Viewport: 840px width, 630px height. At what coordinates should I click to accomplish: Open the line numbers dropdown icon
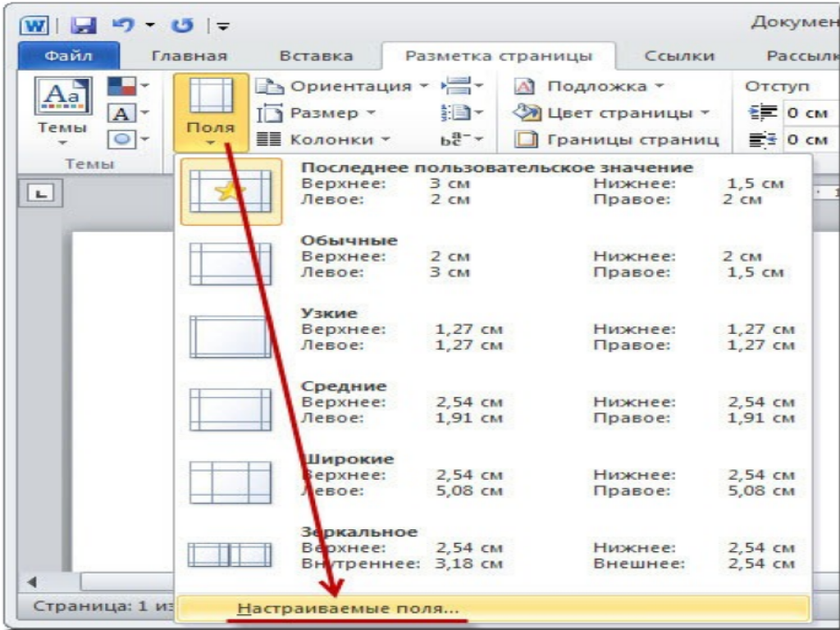pyautogui.click(x=462, y=113)
